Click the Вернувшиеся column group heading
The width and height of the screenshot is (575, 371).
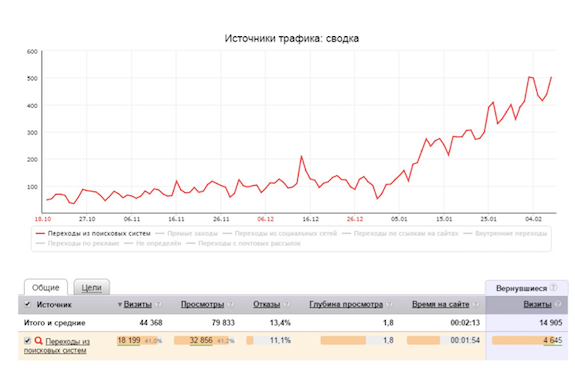pos(521,288)
